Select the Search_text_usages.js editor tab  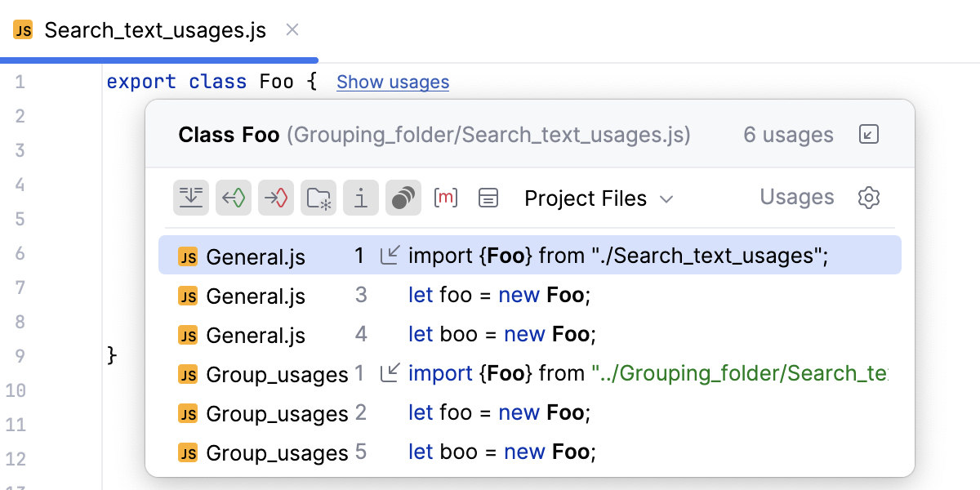(155, 29)
